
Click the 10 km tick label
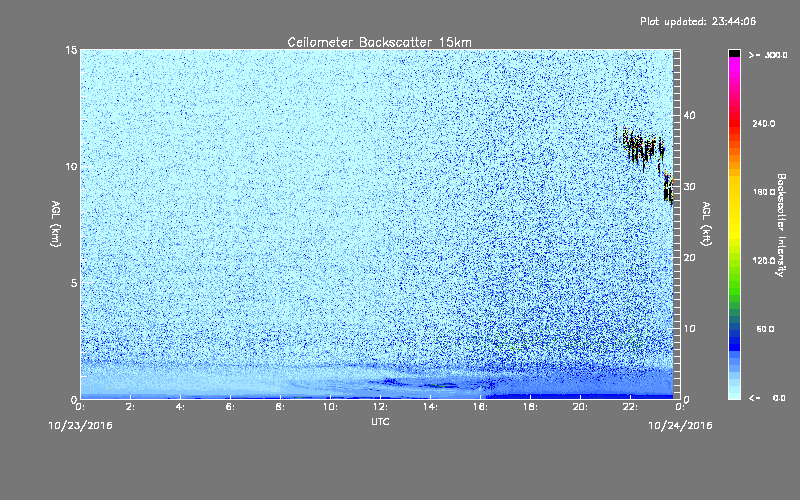click(x=71, y=166)
